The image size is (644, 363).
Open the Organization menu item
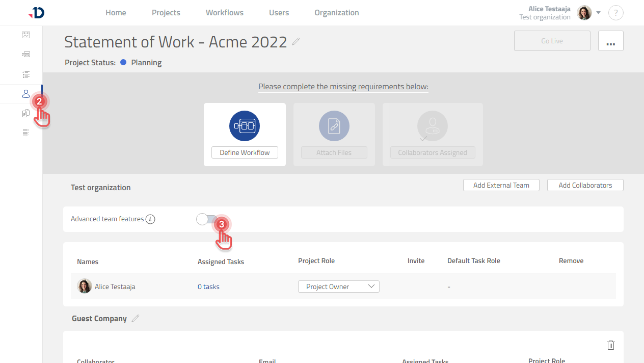tap(336, 12)
